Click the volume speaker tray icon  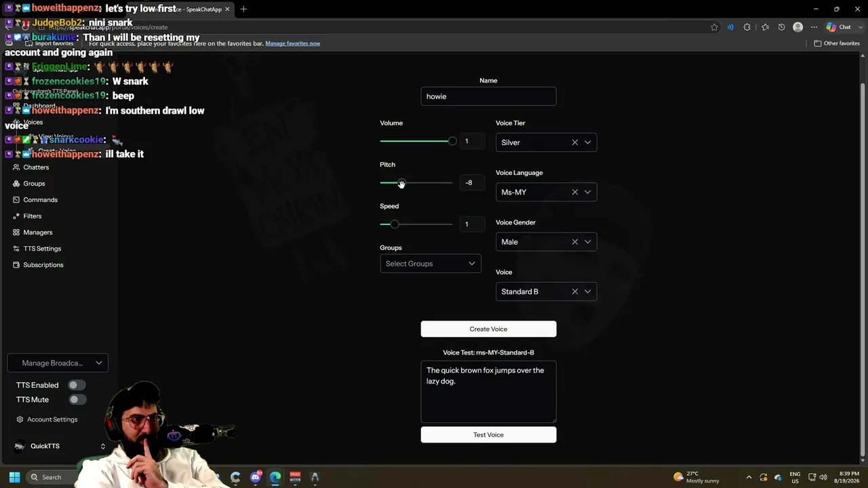coord(823,477)
